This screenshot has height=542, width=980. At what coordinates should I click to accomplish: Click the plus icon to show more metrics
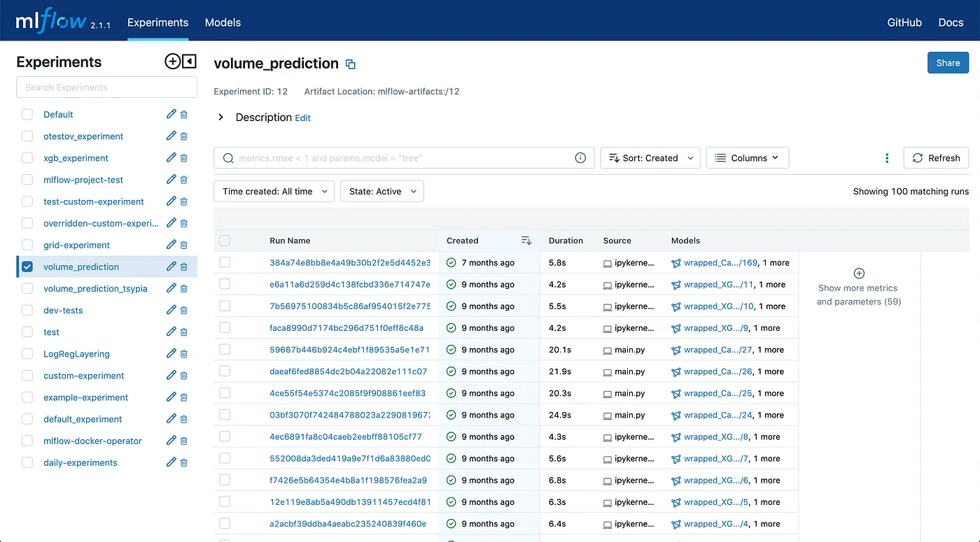coord(859,273)
